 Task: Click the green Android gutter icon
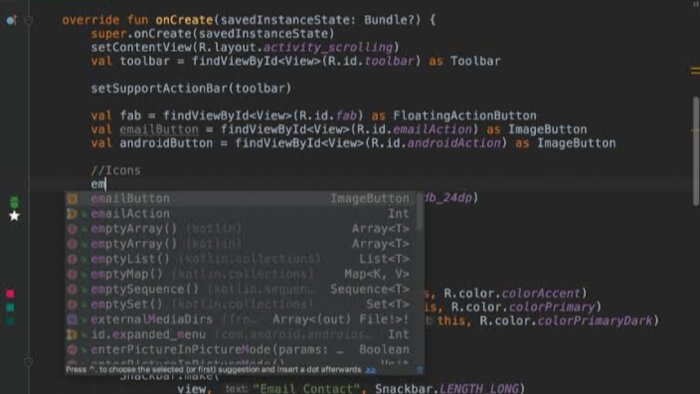pyautogui.click(x=14, y=202)
